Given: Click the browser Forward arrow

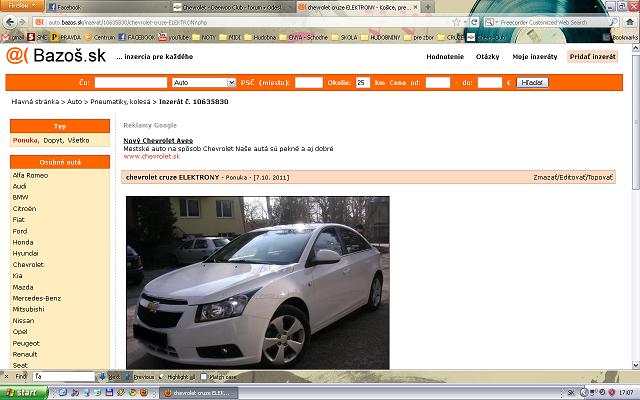Looking at the screenshot, I should coord(23,22).
